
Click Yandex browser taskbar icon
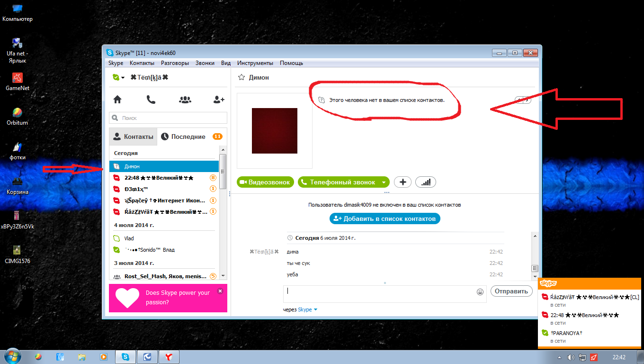[168, 357]
